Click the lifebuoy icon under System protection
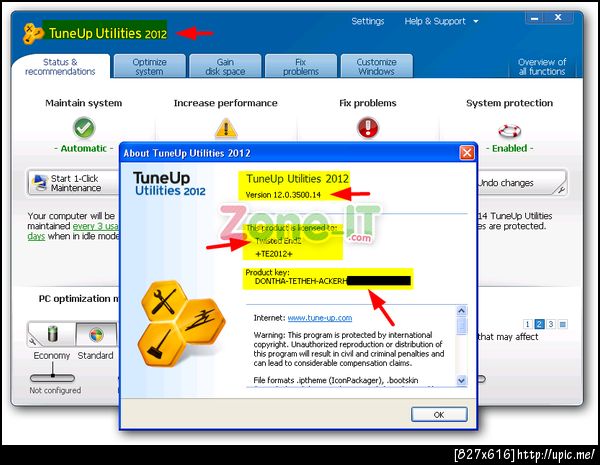 [x=509, y=131]
